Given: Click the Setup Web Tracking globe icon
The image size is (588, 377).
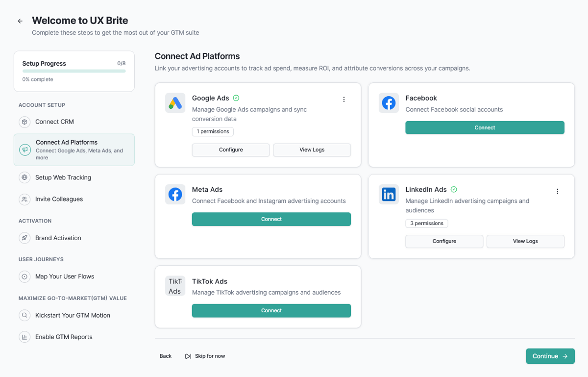Looking at the screenshot, I should point(24,177).
